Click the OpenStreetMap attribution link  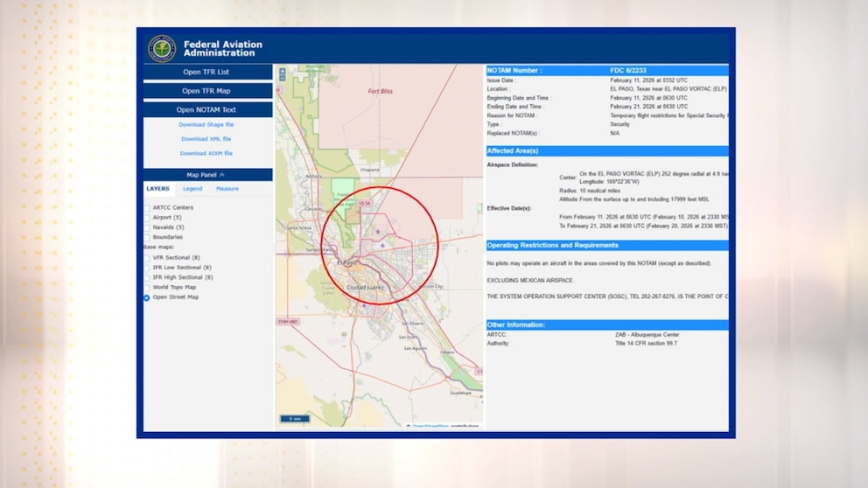430,427
